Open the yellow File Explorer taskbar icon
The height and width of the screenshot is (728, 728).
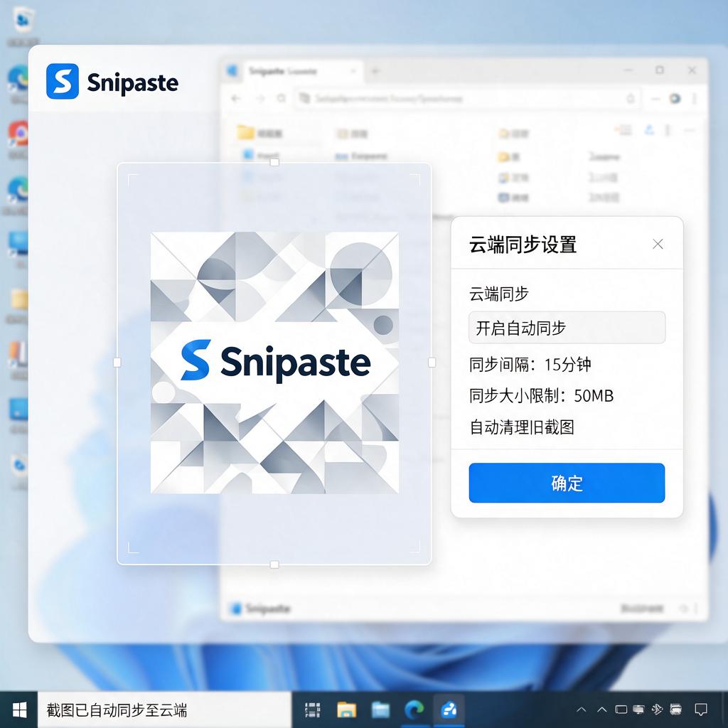click(346, 710)
